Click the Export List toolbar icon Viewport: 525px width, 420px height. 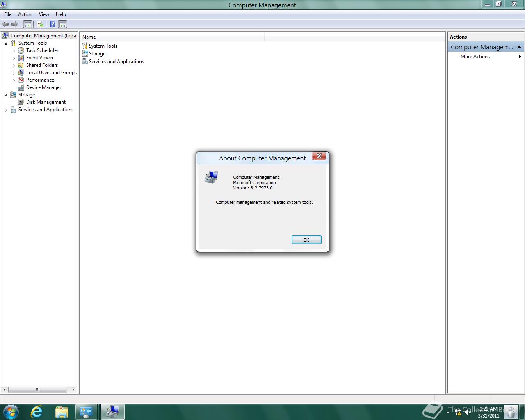tap(40, 25)
